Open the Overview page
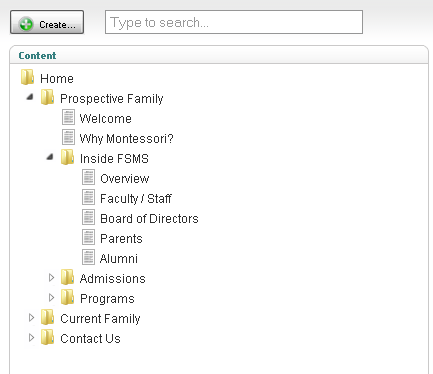This screenshot has width=433, height=374. coord(125,179)
